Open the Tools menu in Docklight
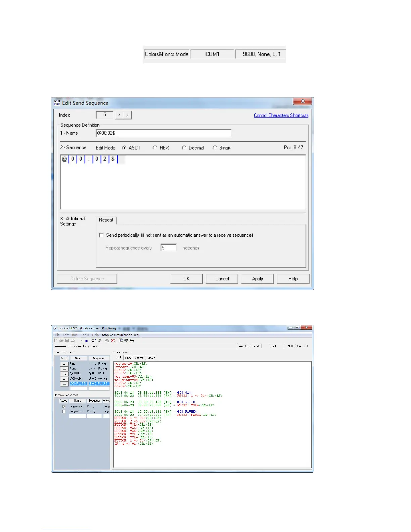This screenshot has width=411, height=532. click(x=85, y=335)
